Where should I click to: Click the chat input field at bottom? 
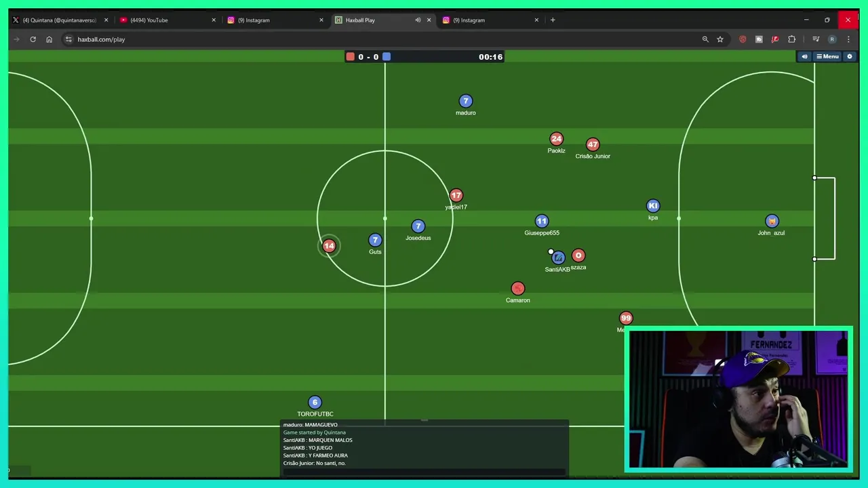point(424,472)
